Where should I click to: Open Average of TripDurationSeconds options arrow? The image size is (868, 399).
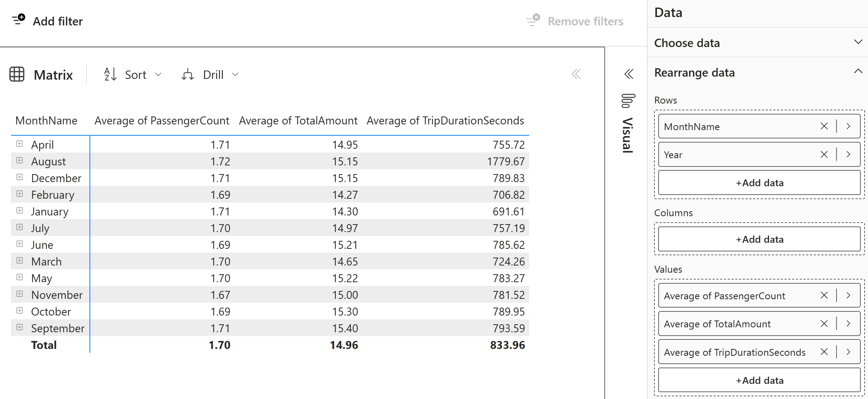click(849, 352)
